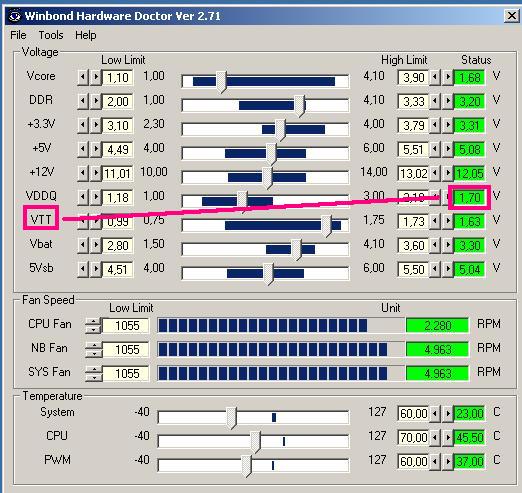Increase +5V low limit with right arrow
The width and height of the screenshot is (522, 493).
coord(96,150)
